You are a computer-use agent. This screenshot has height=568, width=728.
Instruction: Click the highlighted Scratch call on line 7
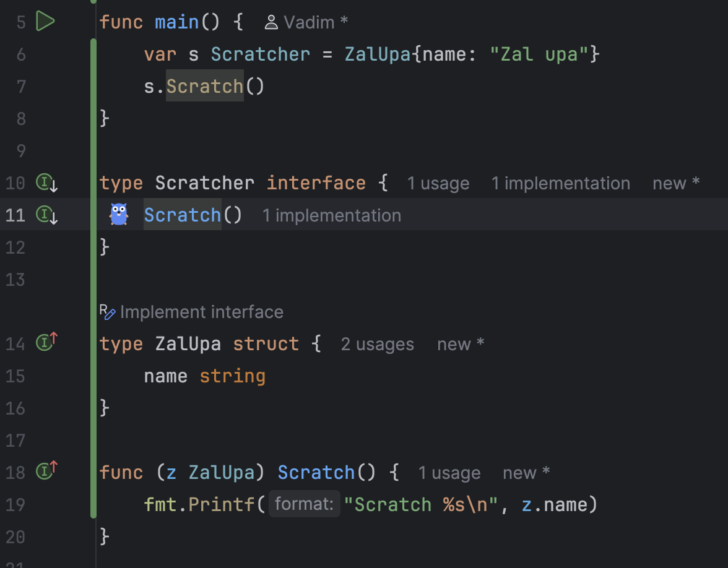click(x=205, y=87)
